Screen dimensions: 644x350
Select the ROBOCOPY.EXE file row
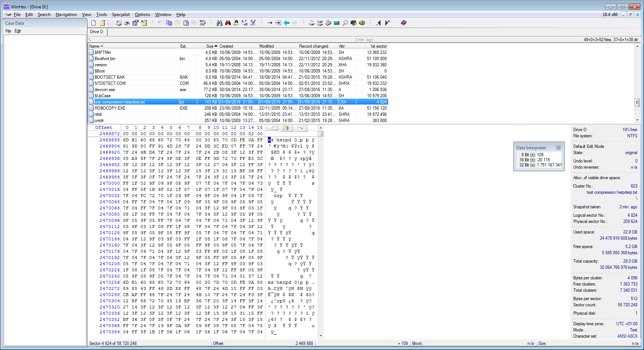click(x=238, y=108)
